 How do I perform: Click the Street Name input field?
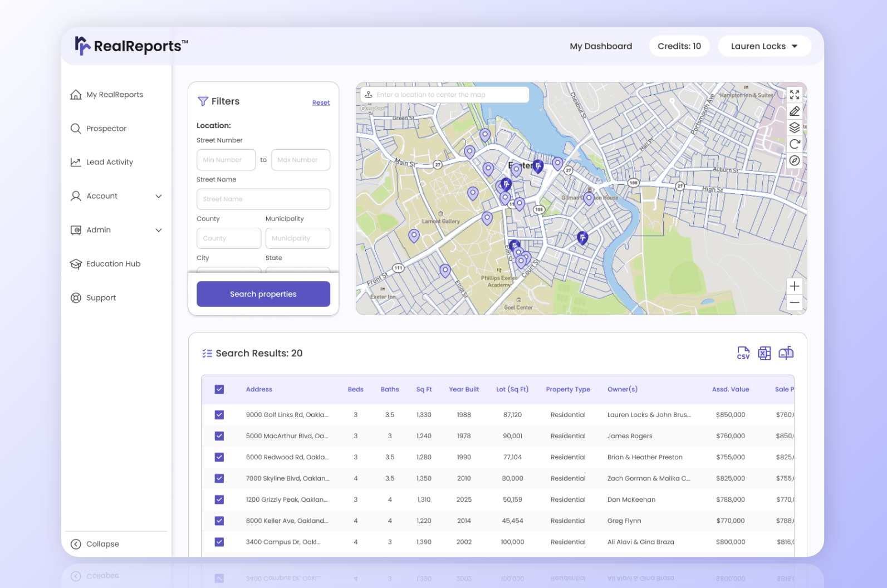263,199
